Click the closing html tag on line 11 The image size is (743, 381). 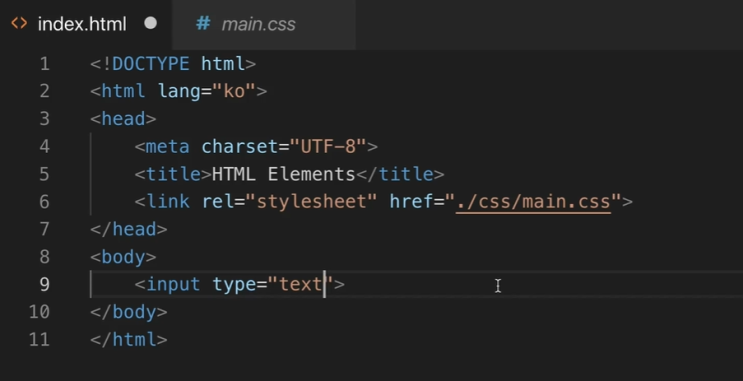pyautogui.click(x=128, y=339)
